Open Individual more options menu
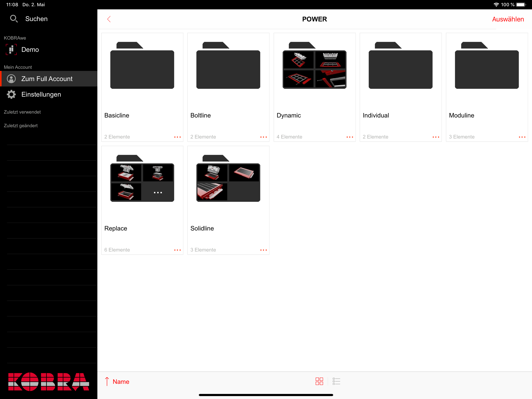 coord(436,137)
